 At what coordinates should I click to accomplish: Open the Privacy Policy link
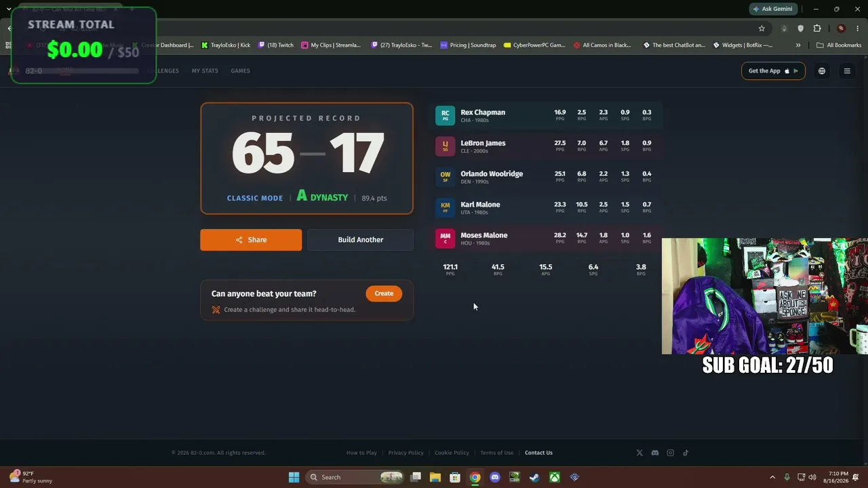pyautogui.click(x=406, y=453)
